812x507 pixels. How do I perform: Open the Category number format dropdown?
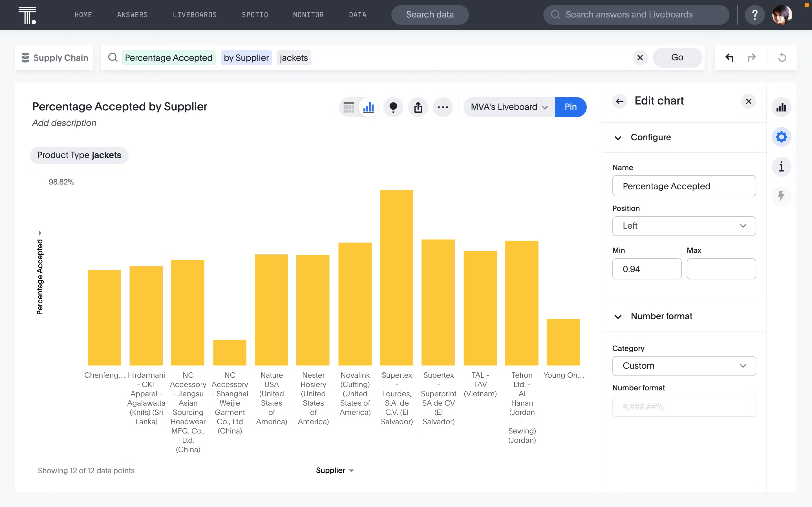point(683,366)
